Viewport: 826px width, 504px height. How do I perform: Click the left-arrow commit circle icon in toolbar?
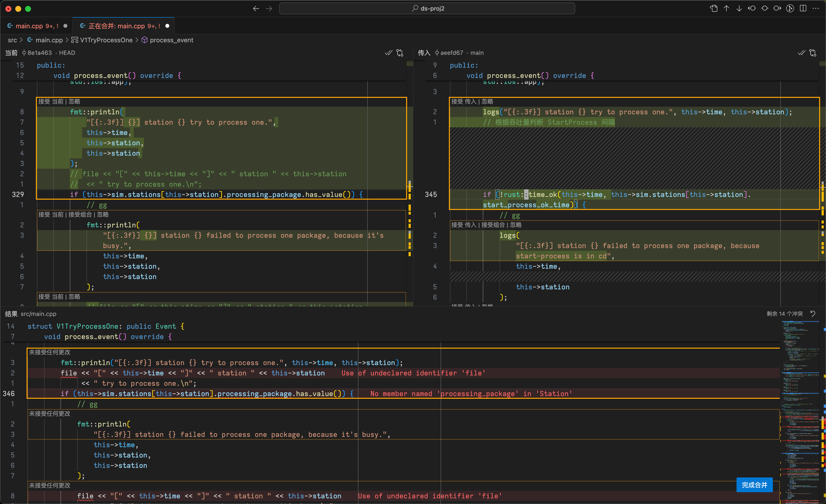[x=752, y=8]
